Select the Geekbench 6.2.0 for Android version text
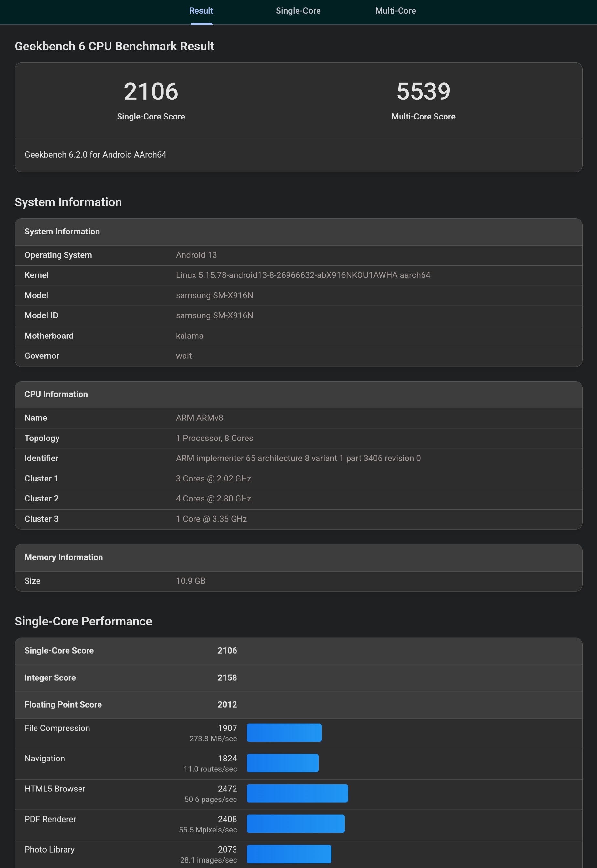The width and height of the screenshot is (597, 868). pyautogui.click(x=95, y=155)
